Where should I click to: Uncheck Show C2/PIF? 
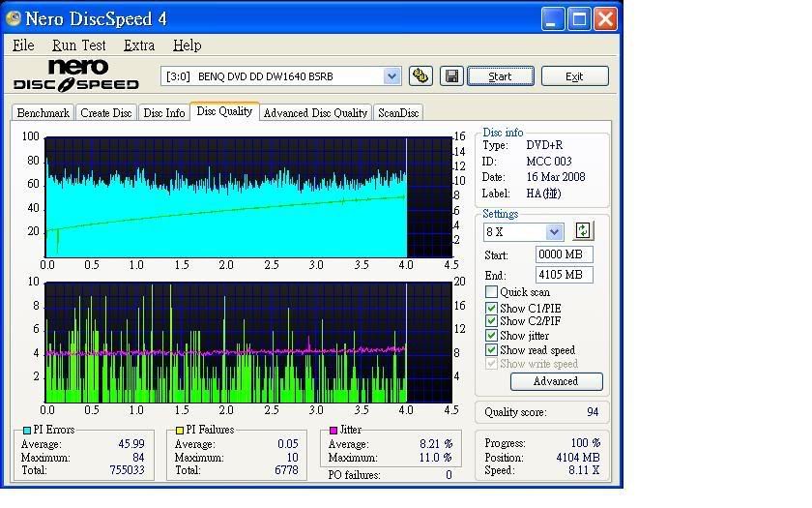pos(491,321)
